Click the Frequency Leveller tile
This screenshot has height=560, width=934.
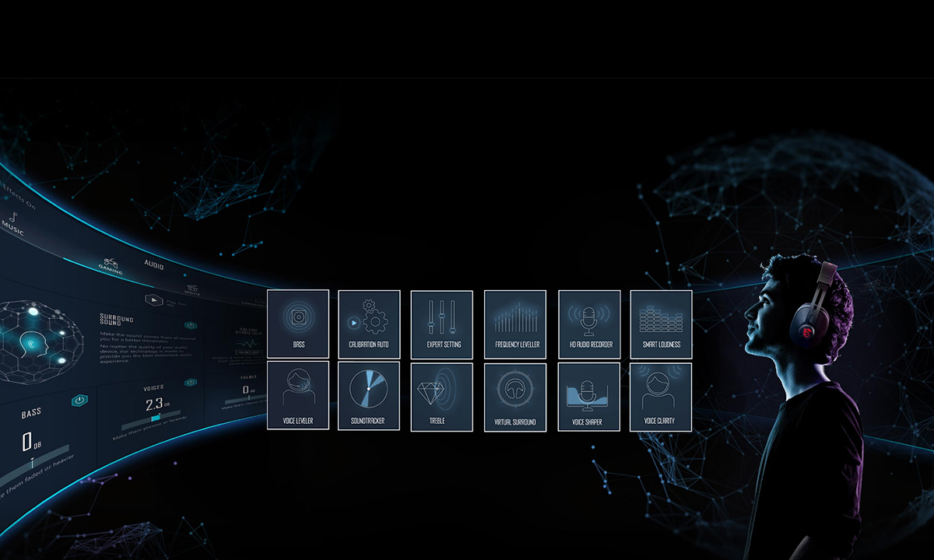[x=514, y=324]
